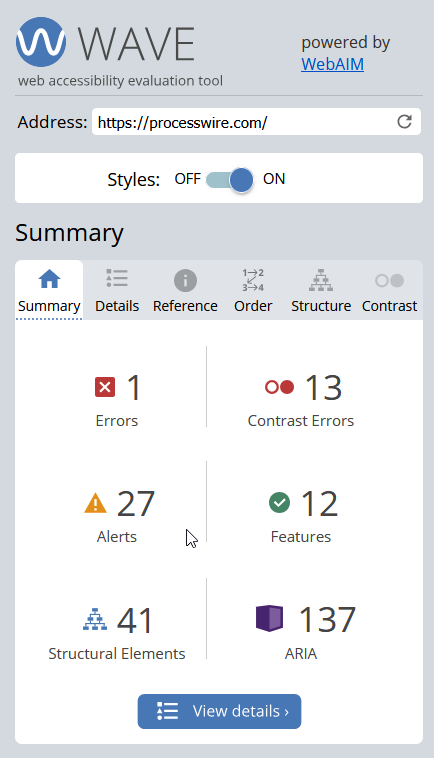Click the Contrast Errors red circles icon
Image resolution: width=434 pixels, height=758 pixels.
click(x=279, y=387)
